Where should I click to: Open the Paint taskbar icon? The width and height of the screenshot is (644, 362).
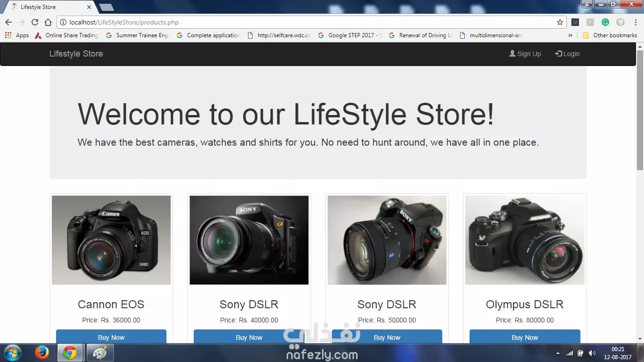click(x=99, y=353)
